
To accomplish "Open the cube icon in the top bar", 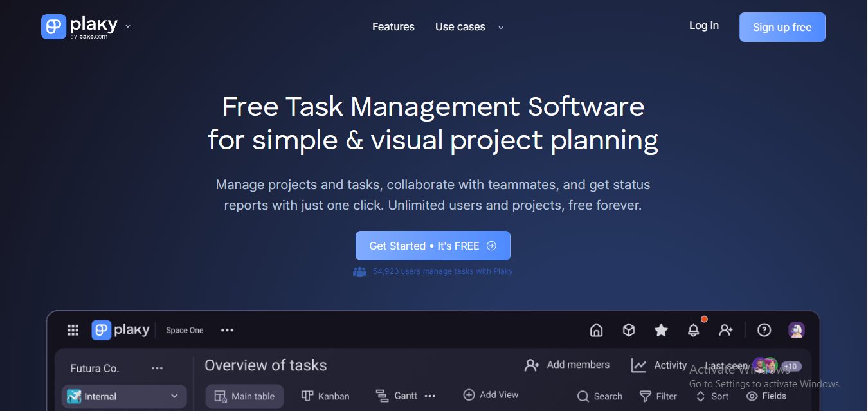I will click(x=629, y=330).
